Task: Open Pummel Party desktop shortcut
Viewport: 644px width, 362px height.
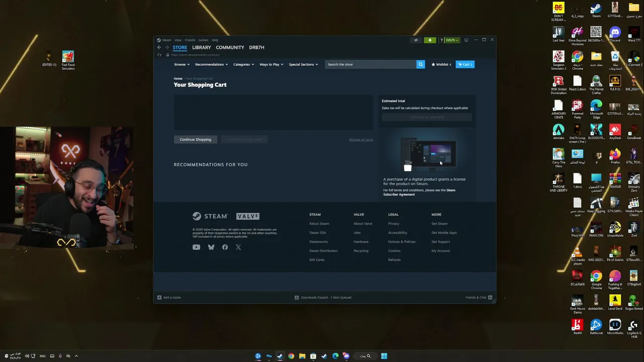Action: (x=577, y=109)
